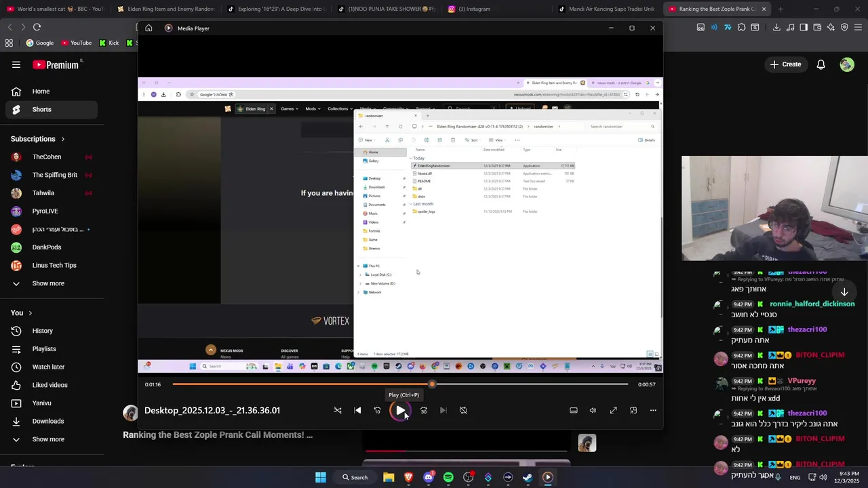Screen dimensions: 868x488
Task: Open browser wallet icon
Action: tap(817, 27)
